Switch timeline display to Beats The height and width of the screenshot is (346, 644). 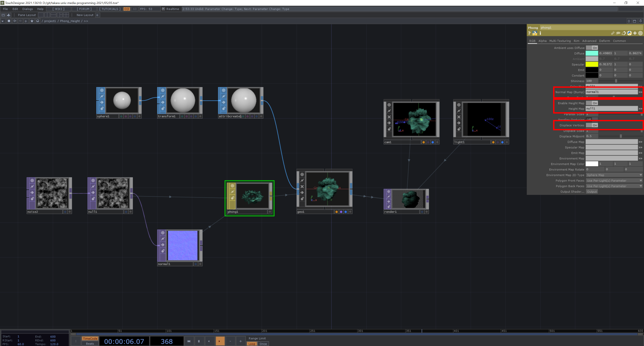click(90, 343)
